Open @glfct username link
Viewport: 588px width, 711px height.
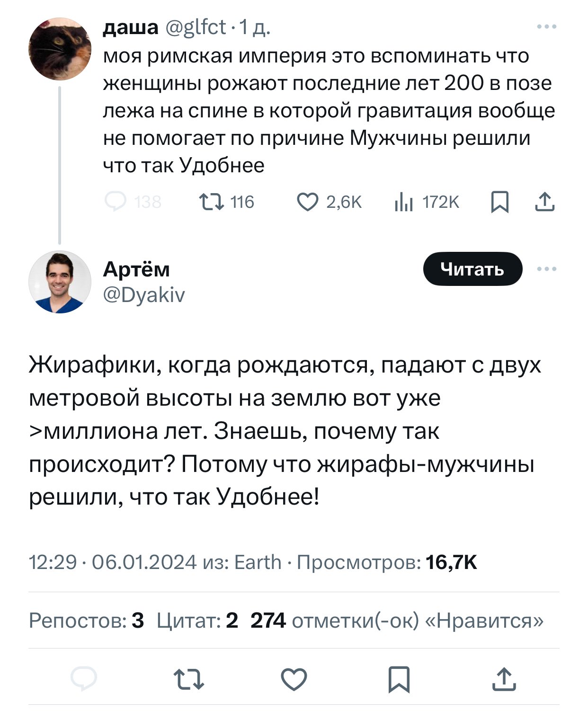[196, 27]
